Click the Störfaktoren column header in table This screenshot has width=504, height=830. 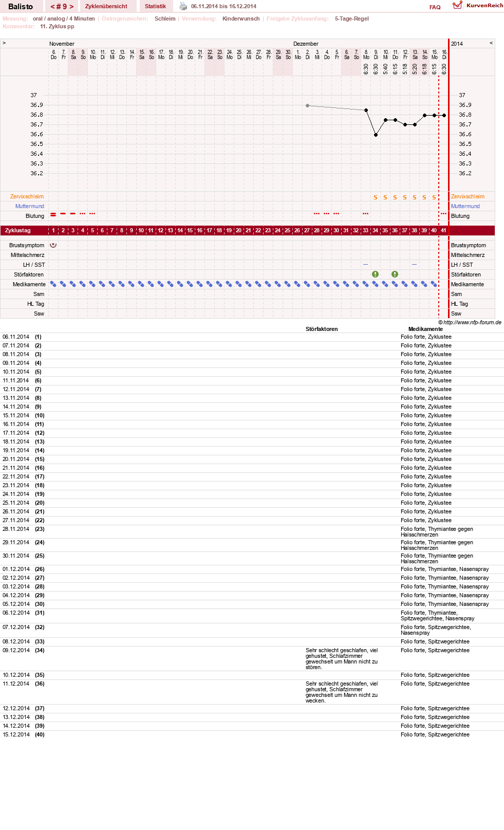pyautogui.click(x=322, y=329)
